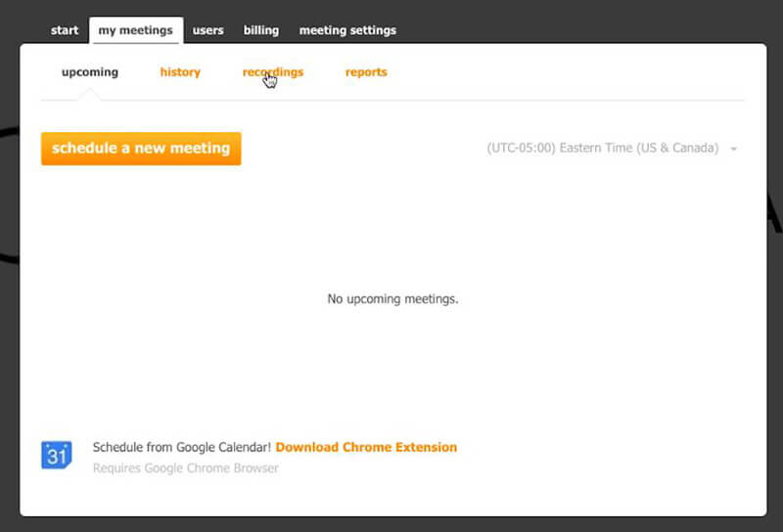Select the my meetings tab
783x532 pixels.
[135, 30]
